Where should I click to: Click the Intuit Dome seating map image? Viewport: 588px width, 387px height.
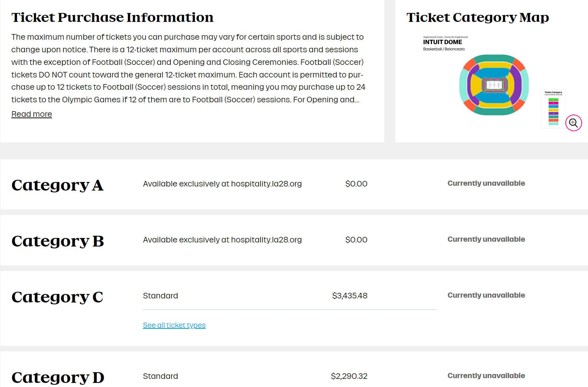[x=494, y=85]
